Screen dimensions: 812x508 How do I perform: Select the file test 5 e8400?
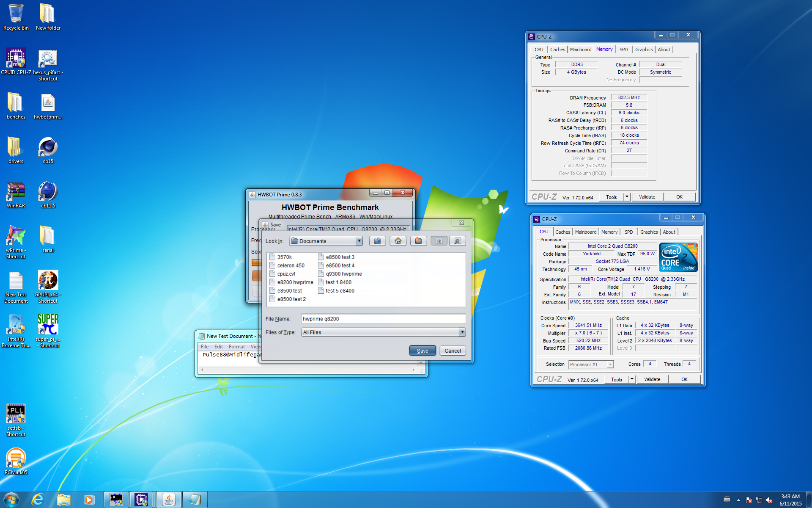click(x=336, y=291)
